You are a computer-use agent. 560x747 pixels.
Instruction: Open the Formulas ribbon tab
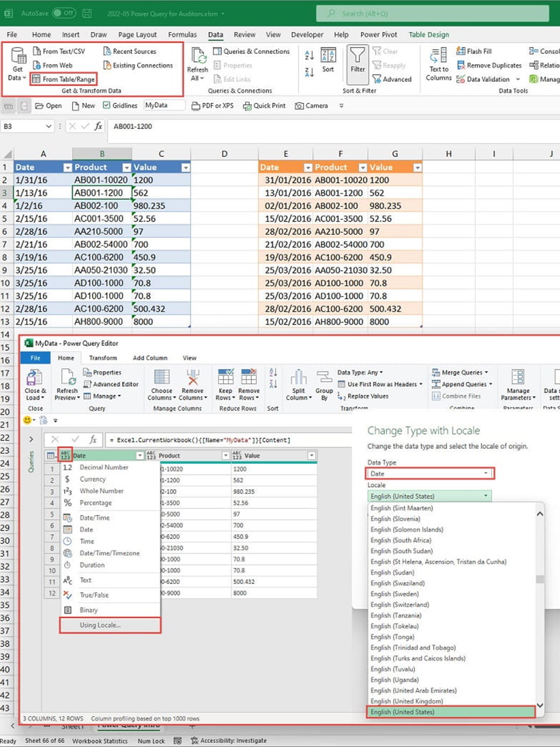(x=182, y=35)
